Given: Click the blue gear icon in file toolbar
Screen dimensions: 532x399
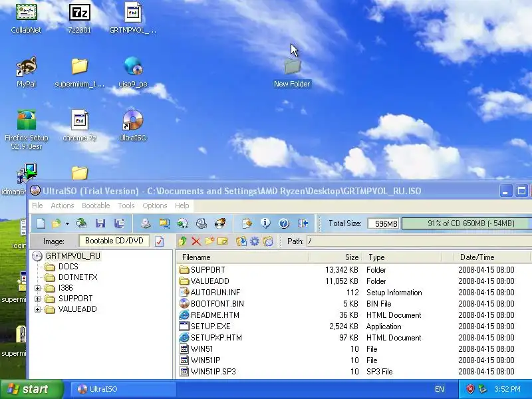Looking at the screenshot, I should click(x=255, y=241).
